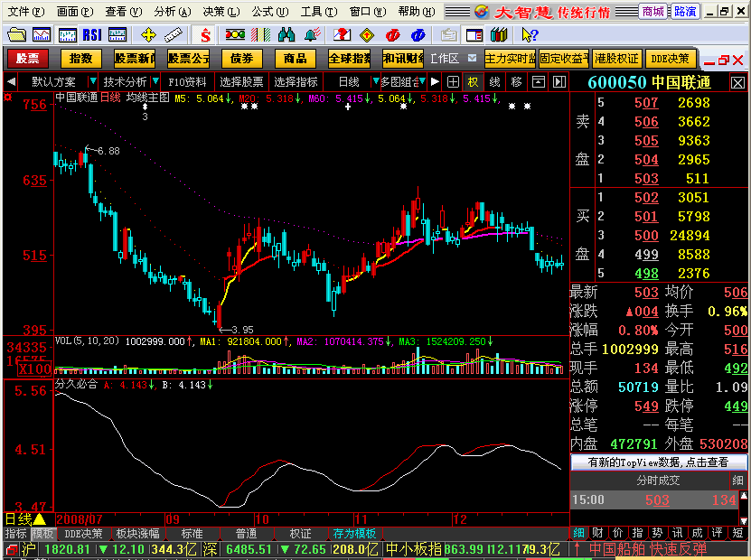
Task: Click the red question mark envelope icon
Action: click(342, 35)
